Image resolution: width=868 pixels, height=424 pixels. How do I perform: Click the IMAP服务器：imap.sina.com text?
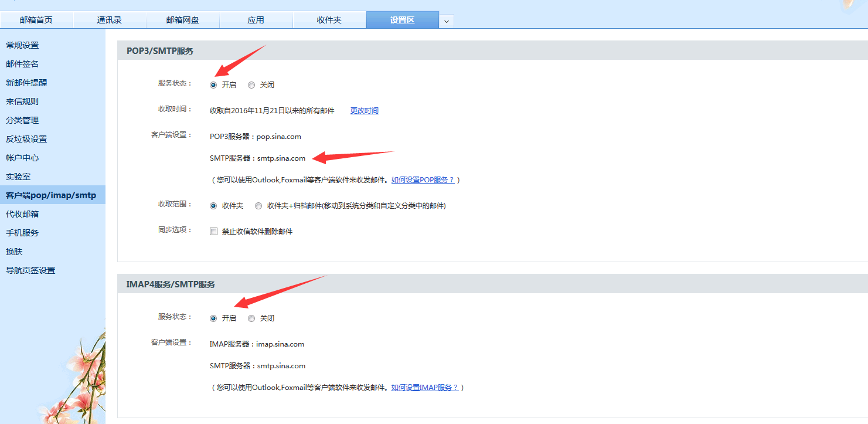(x=257, y=344)
